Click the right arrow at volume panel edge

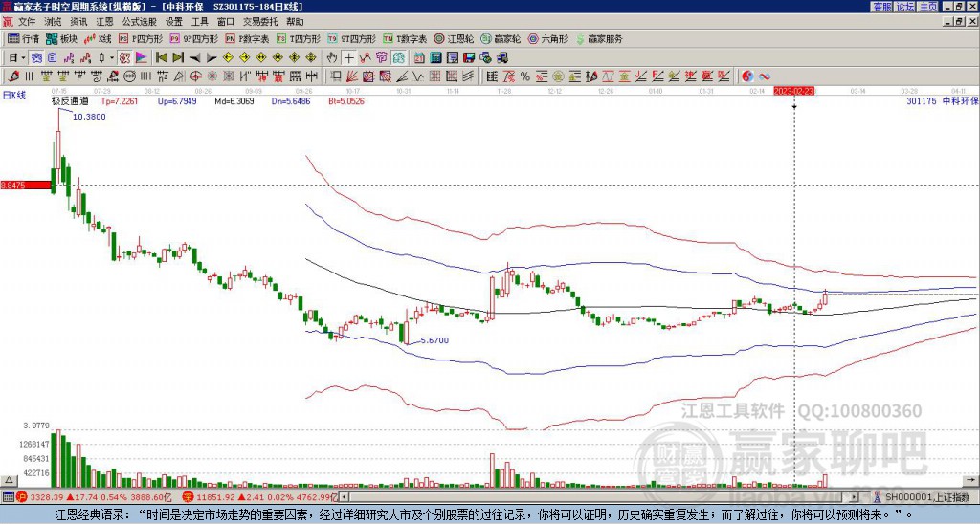971,480
